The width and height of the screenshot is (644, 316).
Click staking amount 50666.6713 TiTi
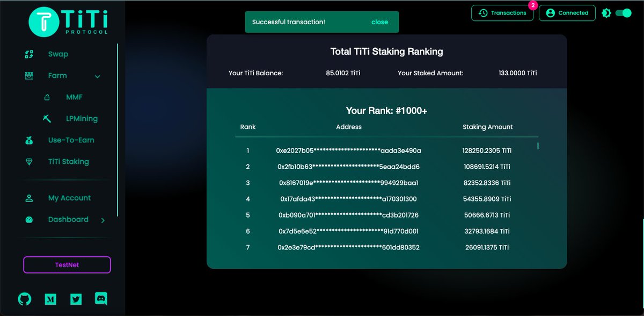pos(487,215)
